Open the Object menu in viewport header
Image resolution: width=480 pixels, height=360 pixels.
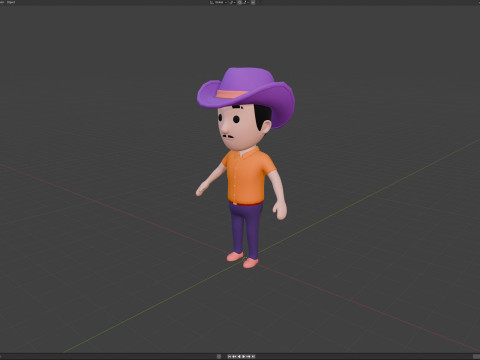(11, 2)
